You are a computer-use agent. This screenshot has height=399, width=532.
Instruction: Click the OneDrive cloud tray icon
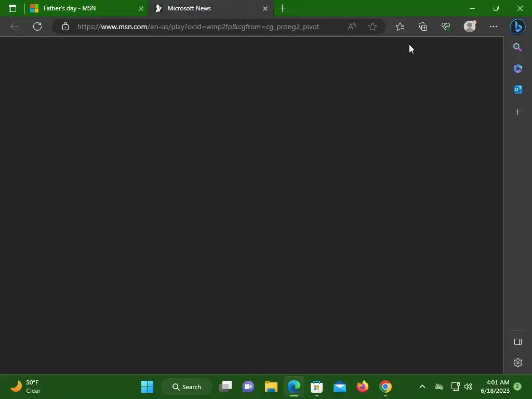(439, 387)
